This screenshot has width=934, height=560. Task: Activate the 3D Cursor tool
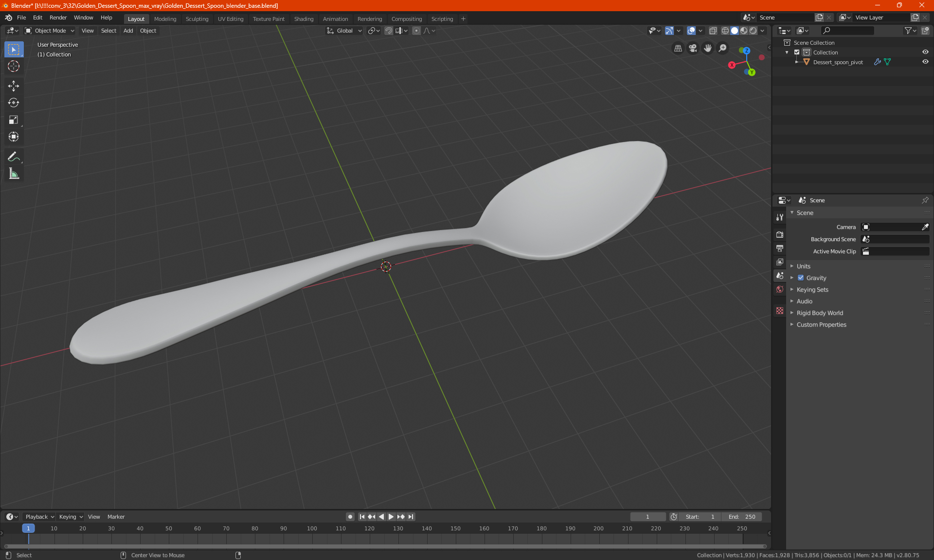tap(14, 66)
